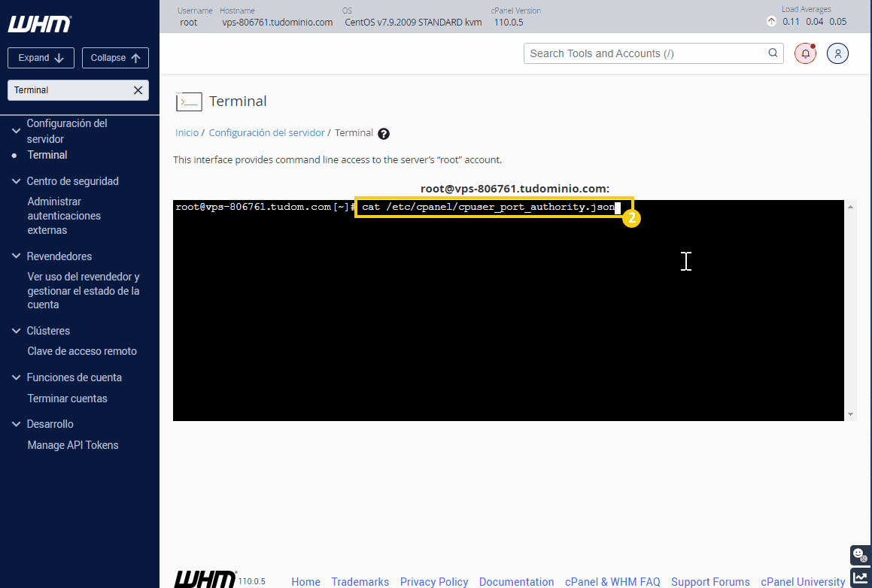The width and height of the screenshot is (872, 588).
Task: Click CentOS v7.9.2009 STANDARD kvm text
Action: [413, 23]
